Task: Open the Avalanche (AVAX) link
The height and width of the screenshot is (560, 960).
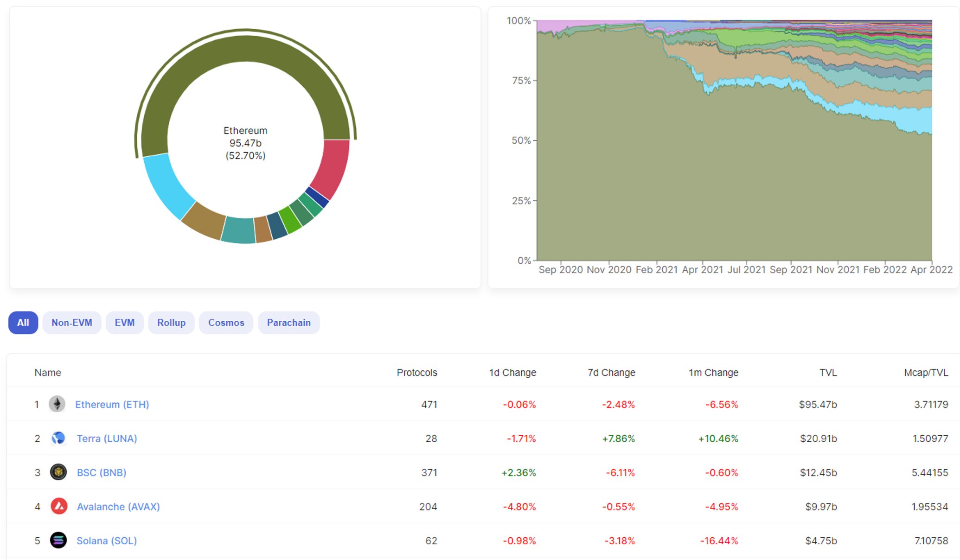Action: [x=118, y=507]
